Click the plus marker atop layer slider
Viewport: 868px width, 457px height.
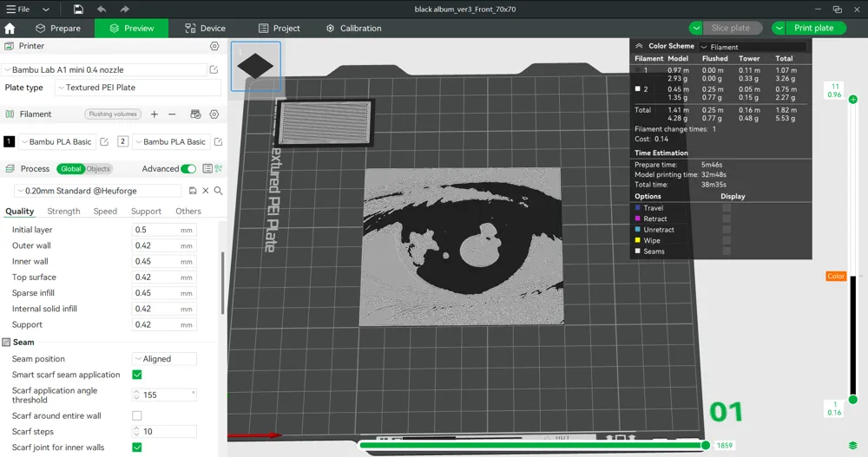[853, 99]
